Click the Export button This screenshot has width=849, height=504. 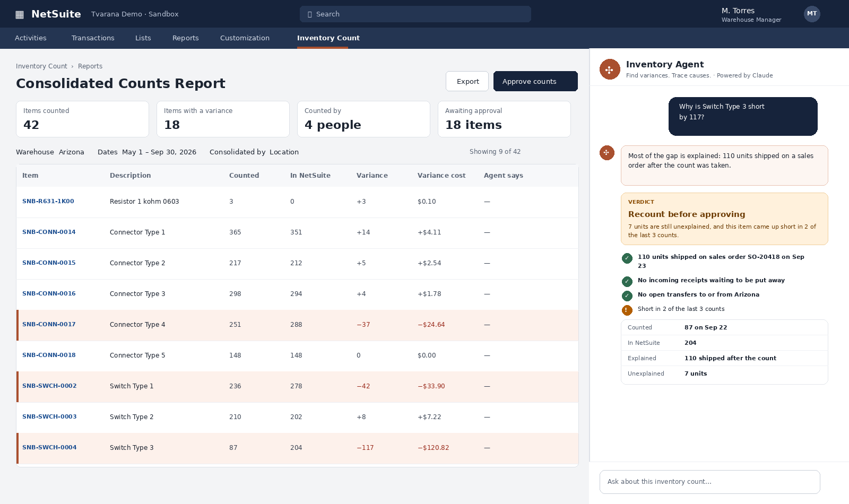click(x=467, y=81)
